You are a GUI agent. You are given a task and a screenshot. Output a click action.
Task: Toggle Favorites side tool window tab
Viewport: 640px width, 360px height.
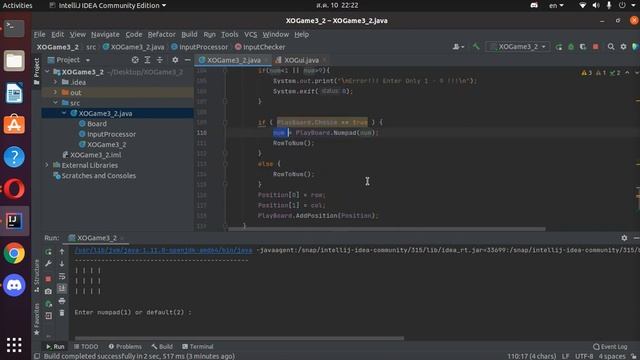pyautogui.click(x=36, y=319)
